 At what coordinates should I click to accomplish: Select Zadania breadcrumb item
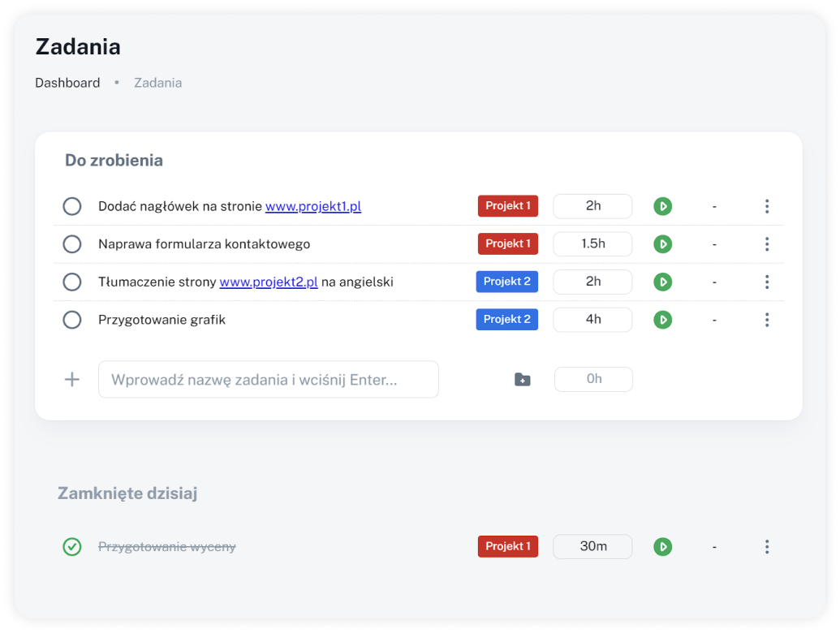(157, 83)
